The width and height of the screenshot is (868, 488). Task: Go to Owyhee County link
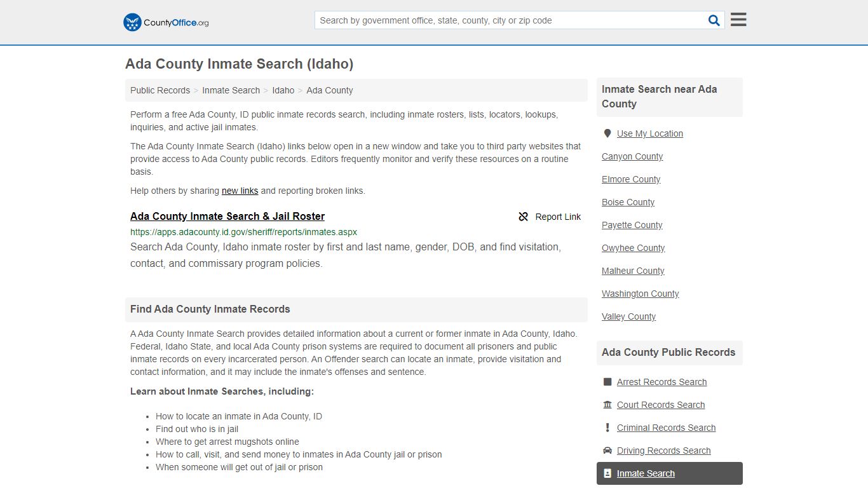pyautogui.click(x=634, y=248)
